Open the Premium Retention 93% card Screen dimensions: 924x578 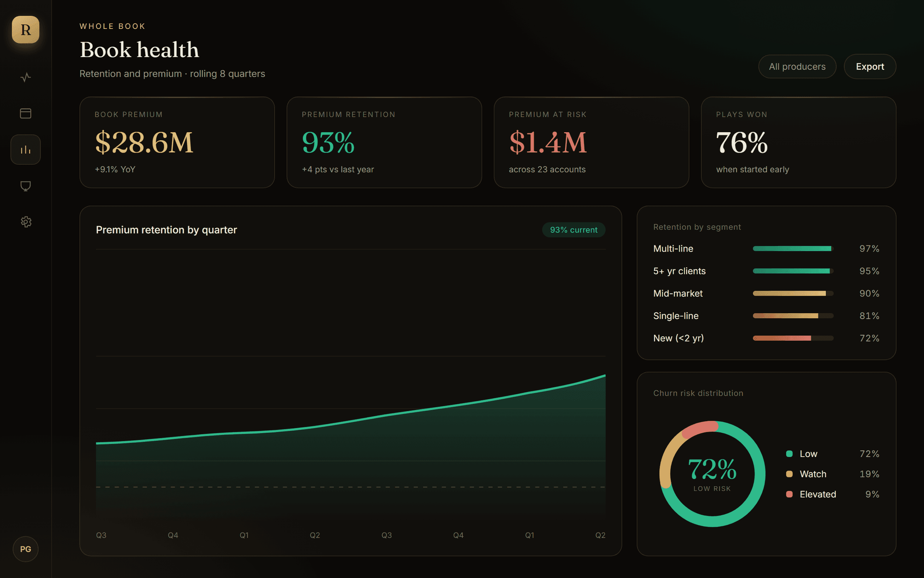(x=384, y=142)
